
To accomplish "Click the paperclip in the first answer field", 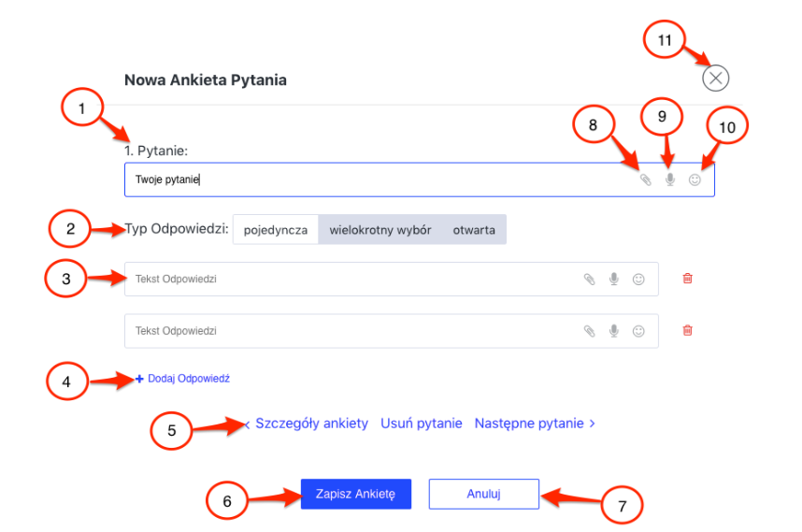I will tap(589, 279).
